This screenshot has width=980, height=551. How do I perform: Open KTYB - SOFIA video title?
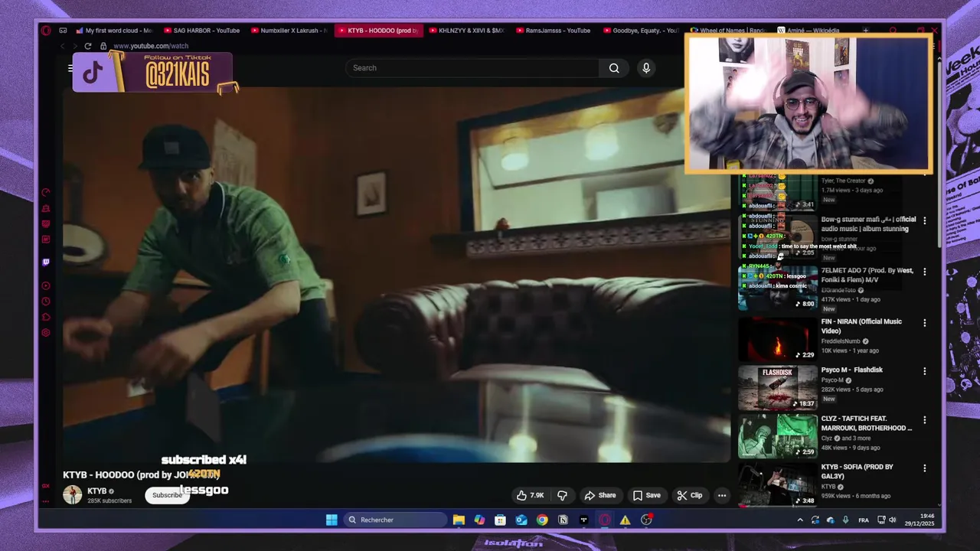857,471
